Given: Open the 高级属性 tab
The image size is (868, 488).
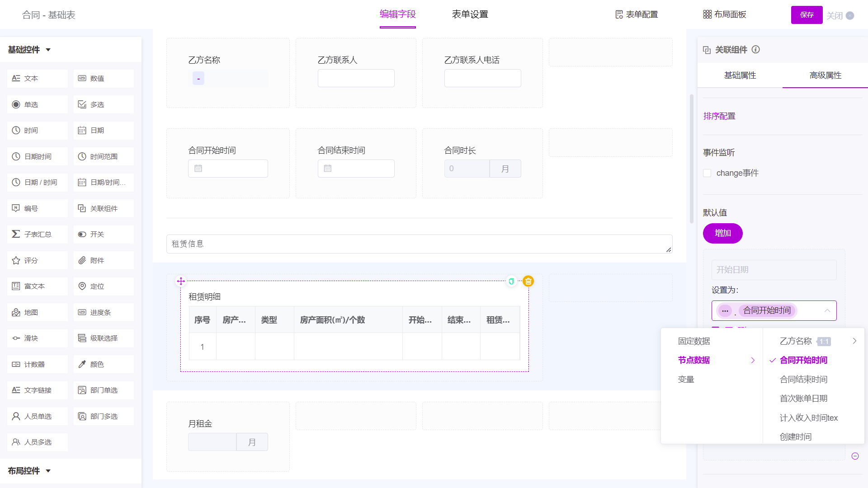Looking at the screenshot, I should [826, 75].
